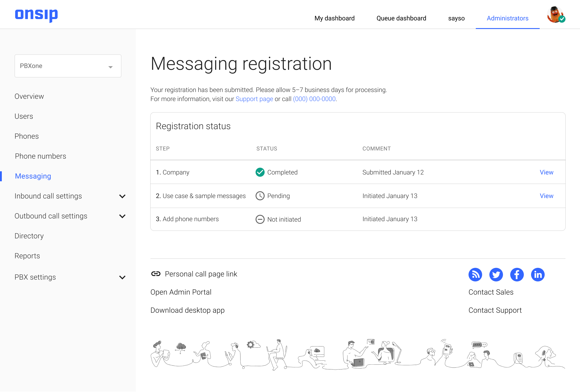The image size is (580, 392).
Task: Click the 'Not initiated' status text
Action: click(x=284, y=220)
